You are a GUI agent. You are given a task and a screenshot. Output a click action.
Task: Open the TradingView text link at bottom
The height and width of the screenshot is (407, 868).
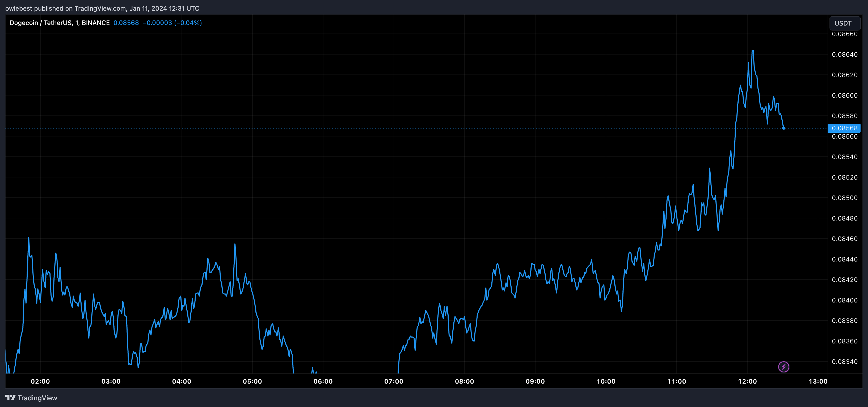(37, 398)
